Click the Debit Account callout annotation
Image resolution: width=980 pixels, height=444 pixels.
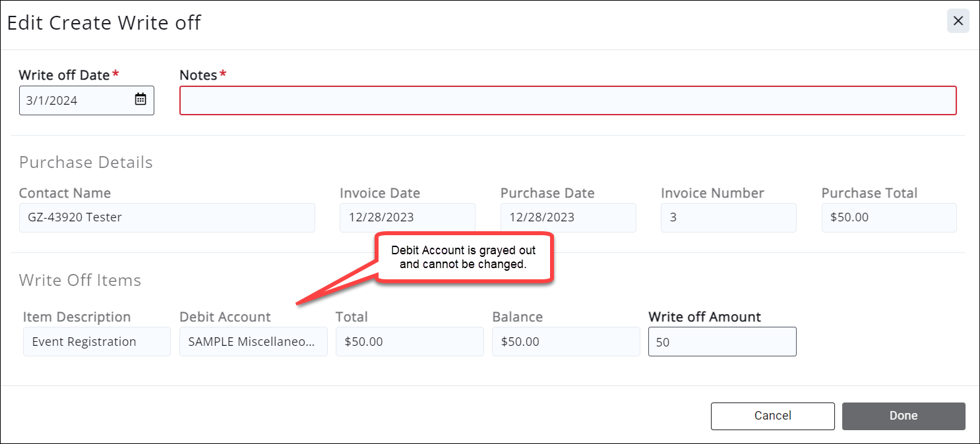(464, 258)
